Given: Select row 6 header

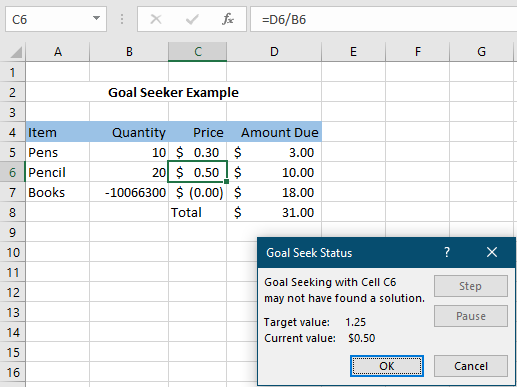Looking at the screenshot, I should coord(13,172).
